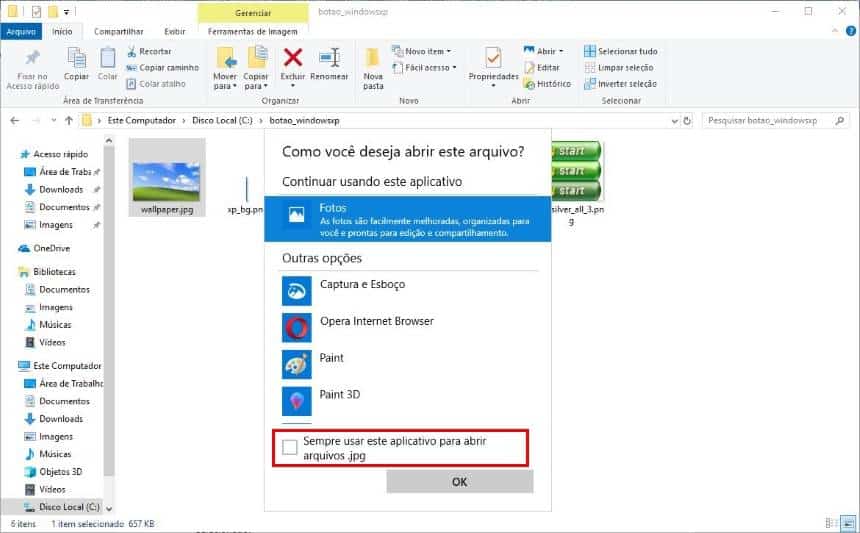Viewport: 860px width, 533px height.
Task: Switch to the Início tab
Action: point(62,32)
